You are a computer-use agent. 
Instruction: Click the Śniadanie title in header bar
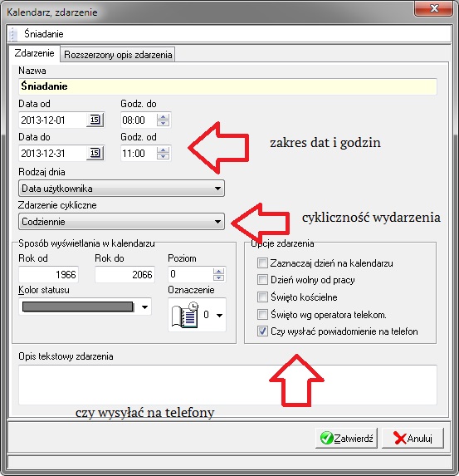[x=44, y=34]
